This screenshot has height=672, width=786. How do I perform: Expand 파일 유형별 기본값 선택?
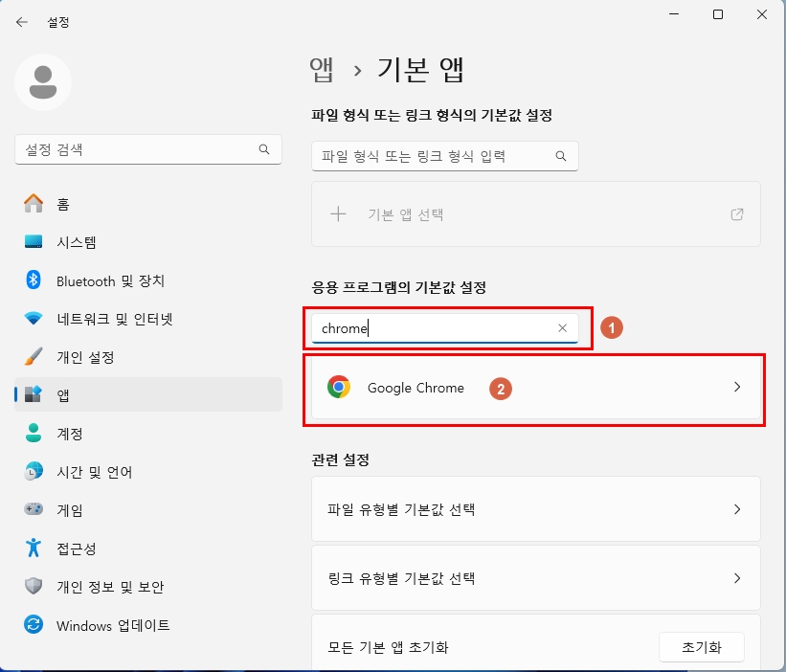pos(736,508)
